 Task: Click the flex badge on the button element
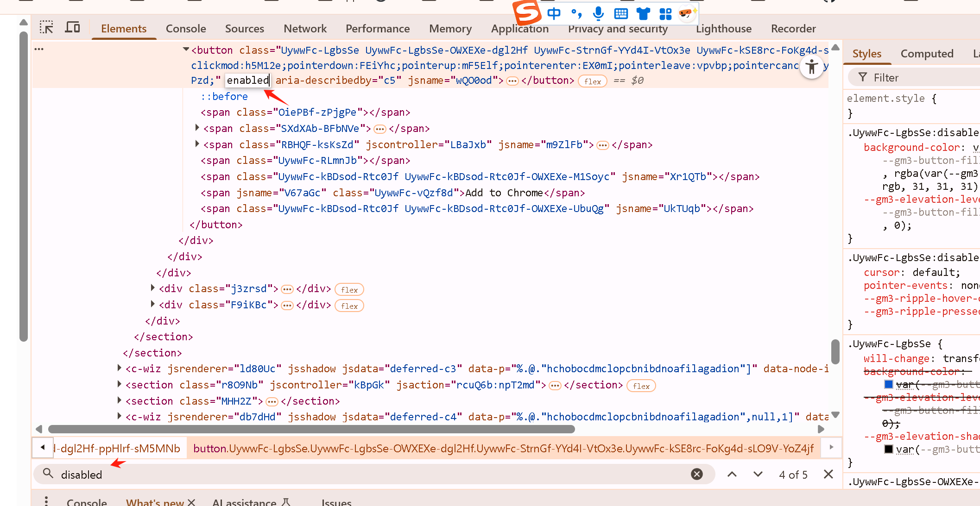click(593, 81)
